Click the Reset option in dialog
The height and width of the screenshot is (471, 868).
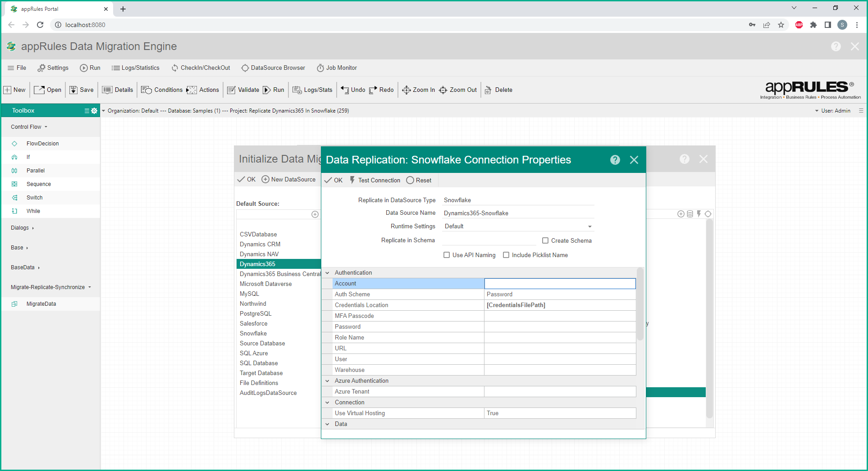pos(419,180)
